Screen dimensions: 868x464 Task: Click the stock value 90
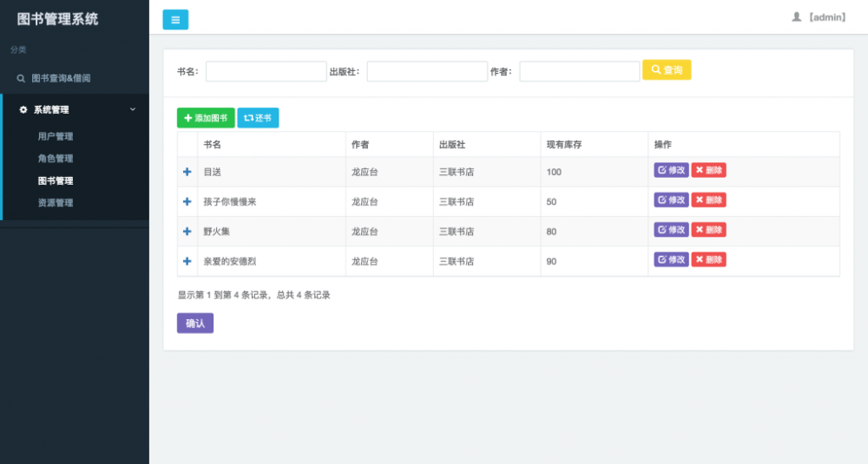[551, 262]
